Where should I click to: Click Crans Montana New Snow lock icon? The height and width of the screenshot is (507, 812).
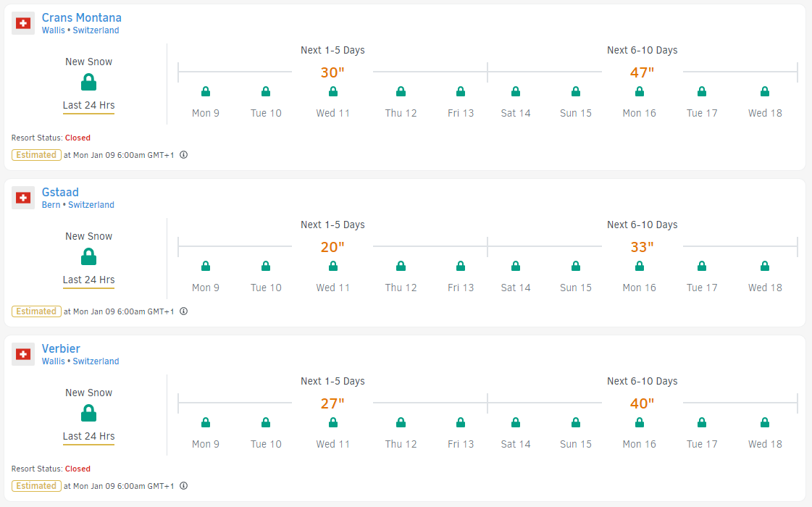coord(88,82)
